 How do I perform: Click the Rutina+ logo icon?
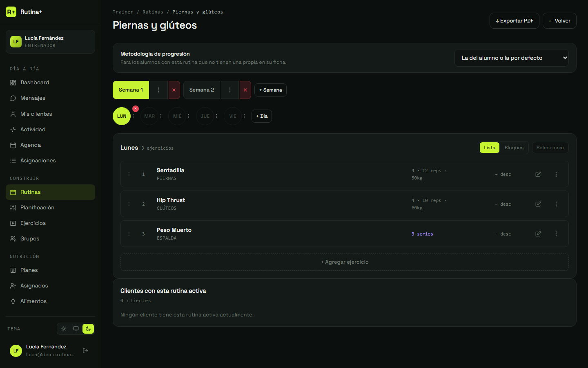click(11, 12)
